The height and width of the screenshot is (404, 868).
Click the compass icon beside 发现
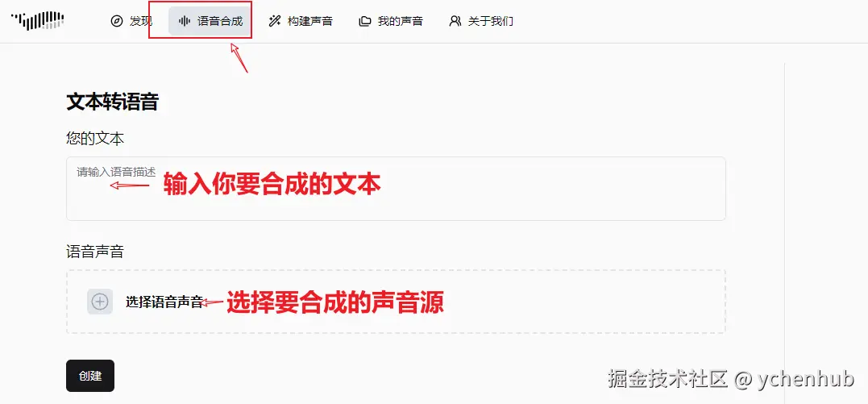click(x=117, y=22)
